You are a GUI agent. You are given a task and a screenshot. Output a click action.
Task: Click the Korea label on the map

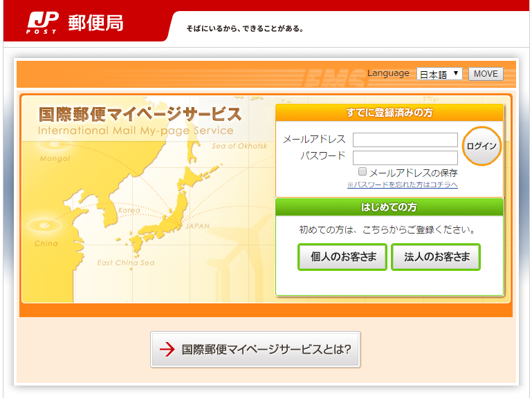(x=129, y=210)
